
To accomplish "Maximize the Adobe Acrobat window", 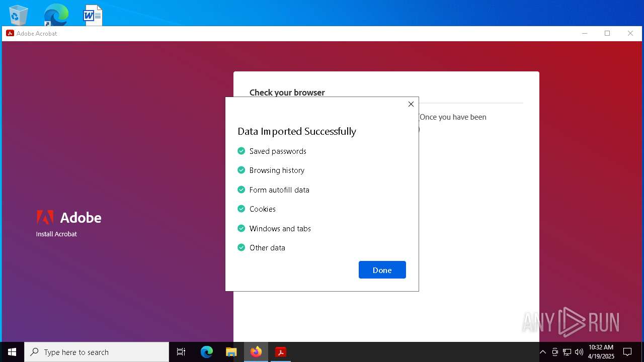I will click(607, 33).
